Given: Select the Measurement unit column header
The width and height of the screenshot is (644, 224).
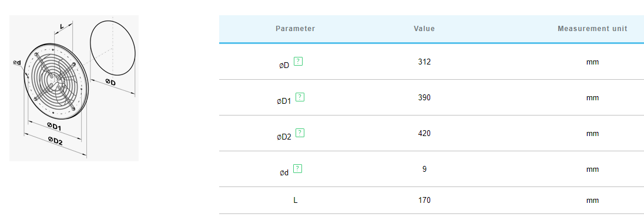Looking at the screenshot, I should (592, 29).
